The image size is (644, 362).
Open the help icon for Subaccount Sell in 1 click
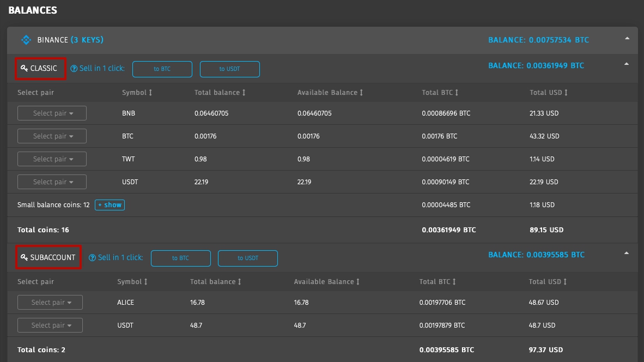pyautogui.click(x=93, y=258)
